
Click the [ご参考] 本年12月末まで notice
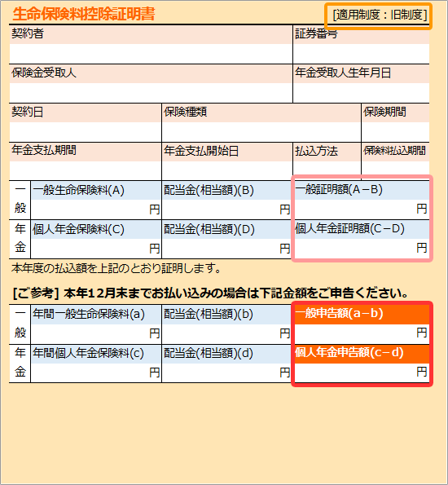[210, 293]
